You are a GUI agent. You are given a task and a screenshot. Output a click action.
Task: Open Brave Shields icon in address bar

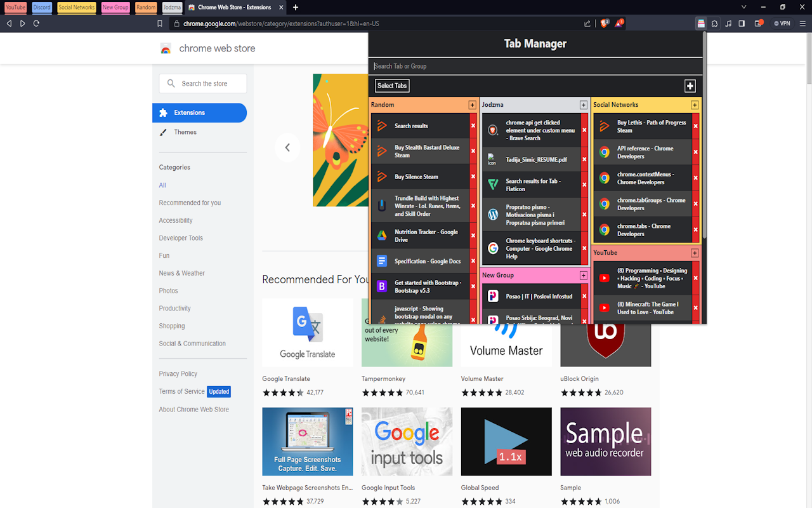pos(604,23)
